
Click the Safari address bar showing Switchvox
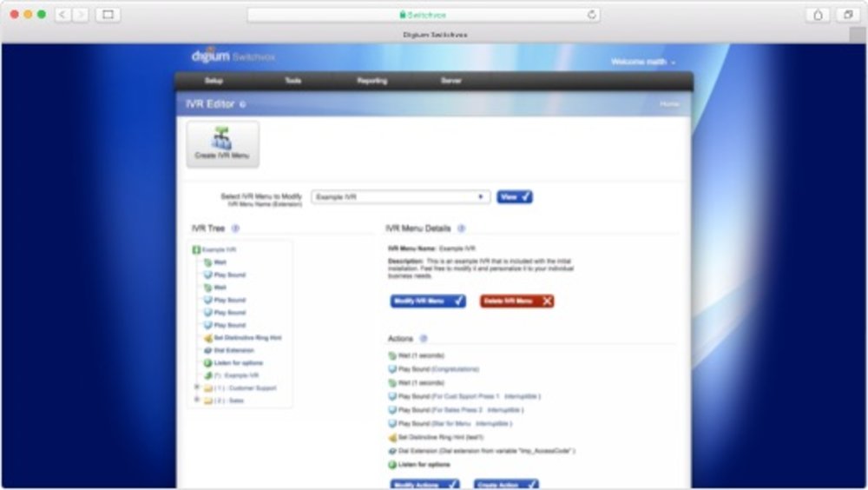click(x=424, y=15)
